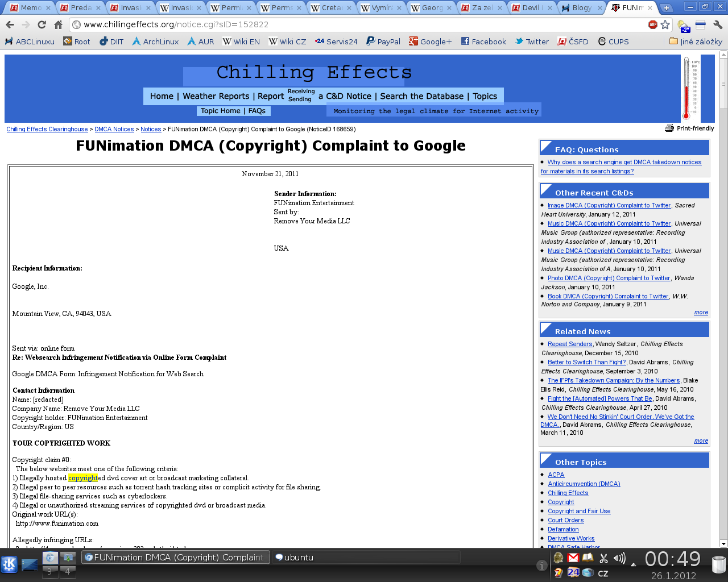Open the volume speaker tray icon
728x582 pixels.
point(619,558)
